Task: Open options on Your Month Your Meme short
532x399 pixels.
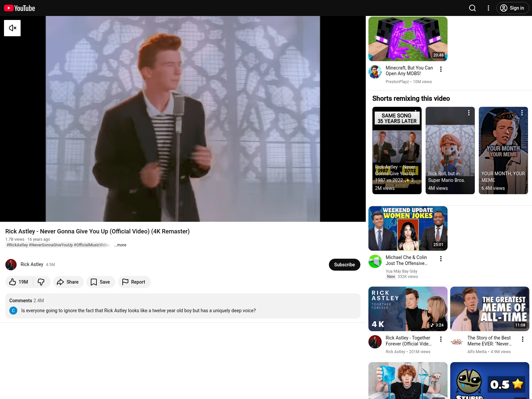Action: [x=522, y=113]
